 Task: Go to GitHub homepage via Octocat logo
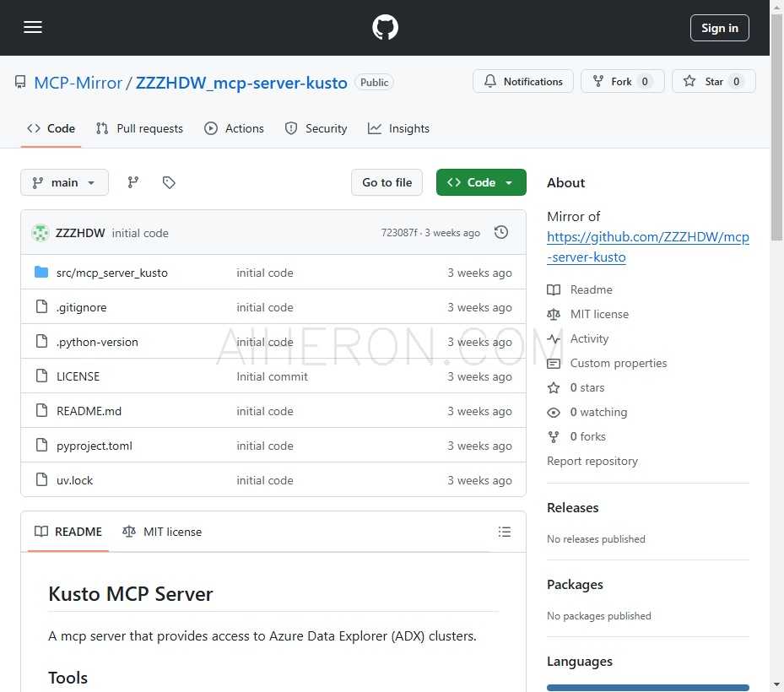tap(385, 28)
